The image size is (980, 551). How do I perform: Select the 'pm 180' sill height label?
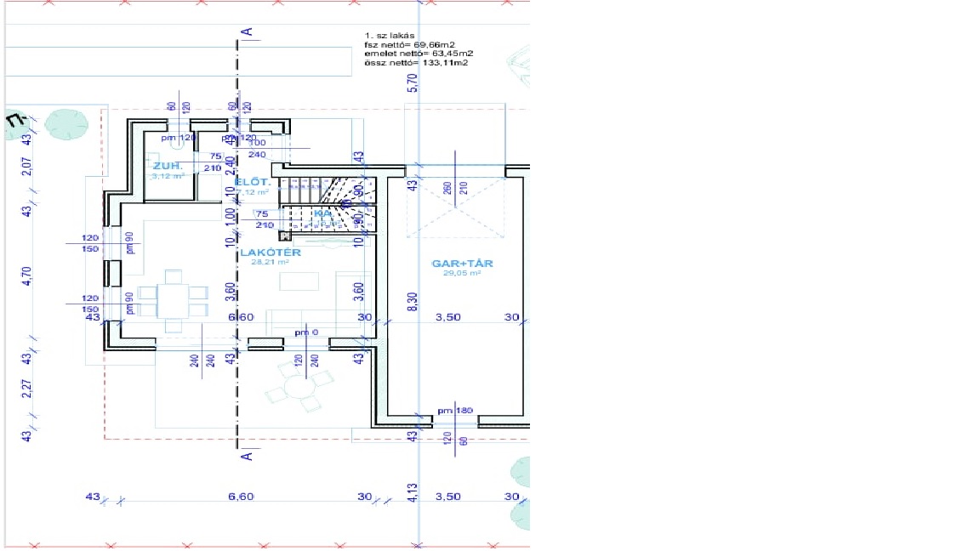pyautogui.click(x=455, y=411)
